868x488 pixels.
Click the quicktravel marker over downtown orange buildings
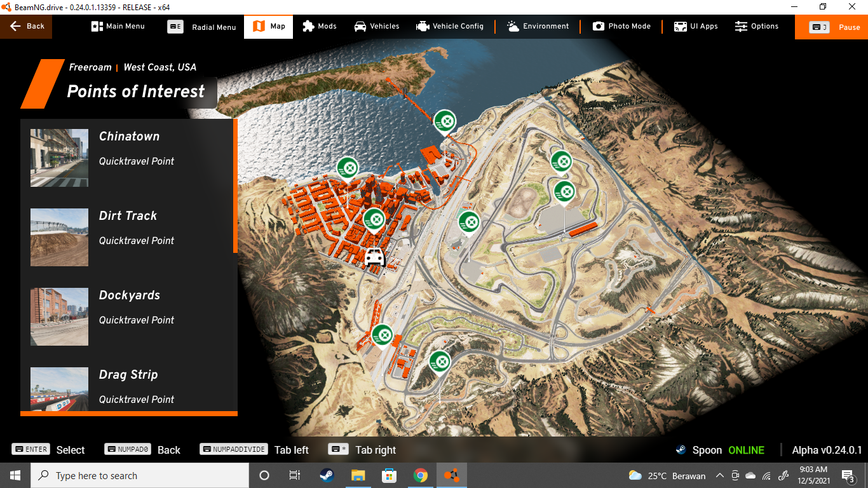pyautogui.click(x=375, y=219)
